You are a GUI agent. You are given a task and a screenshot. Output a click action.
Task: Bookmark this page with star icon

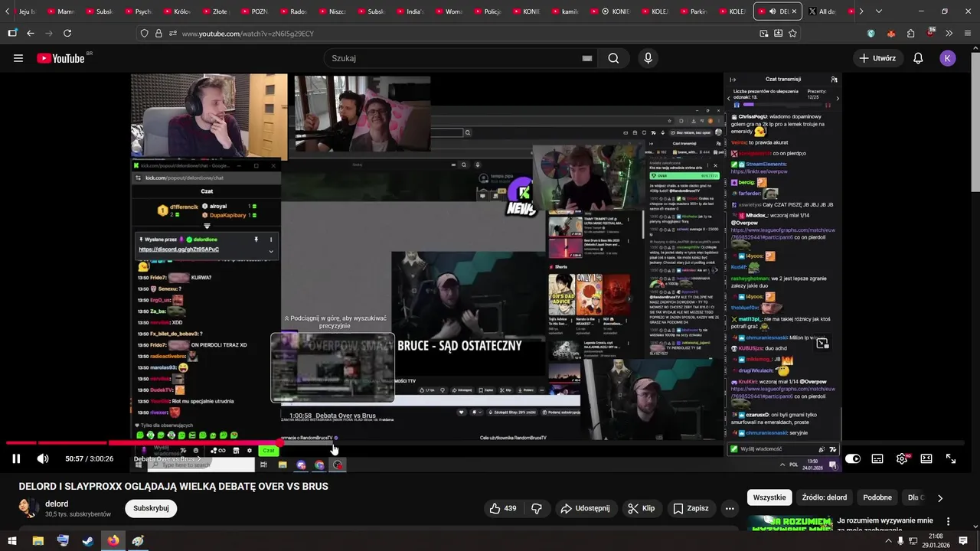pyautogui.click(x=792, y=34)
